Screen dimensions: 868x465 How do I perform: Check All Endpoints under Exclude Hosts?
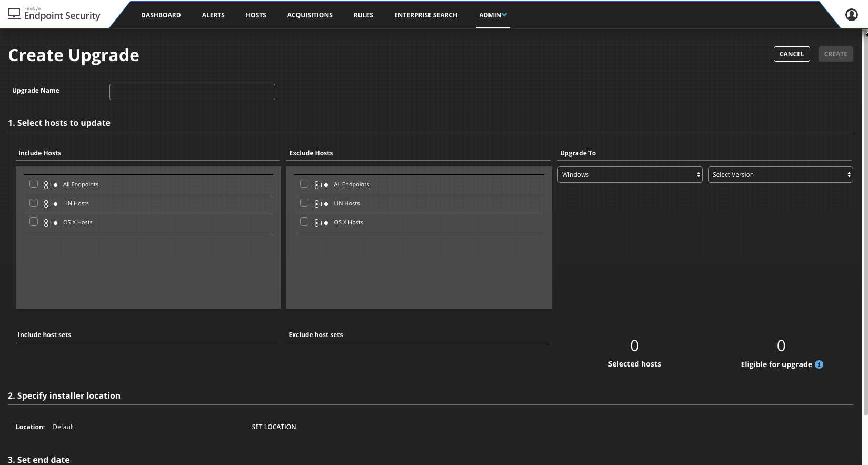[x=304, y=184]
